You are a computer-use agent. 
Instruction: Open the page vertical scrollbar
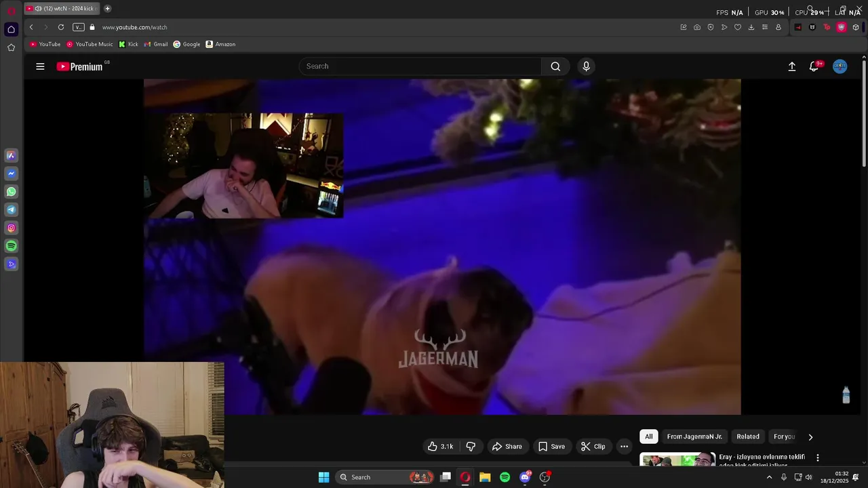[x=864, y=113]
